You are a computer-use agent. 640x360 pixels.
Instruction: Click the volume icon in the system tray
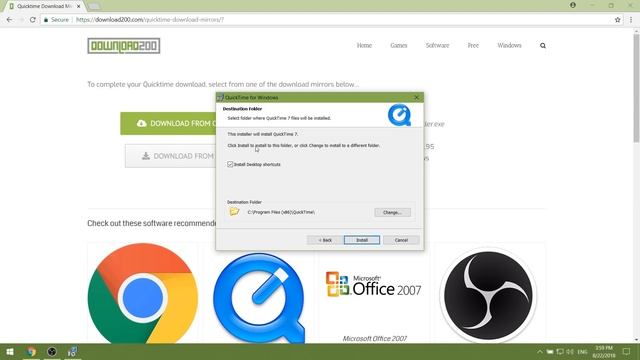[x=570, y=351]
